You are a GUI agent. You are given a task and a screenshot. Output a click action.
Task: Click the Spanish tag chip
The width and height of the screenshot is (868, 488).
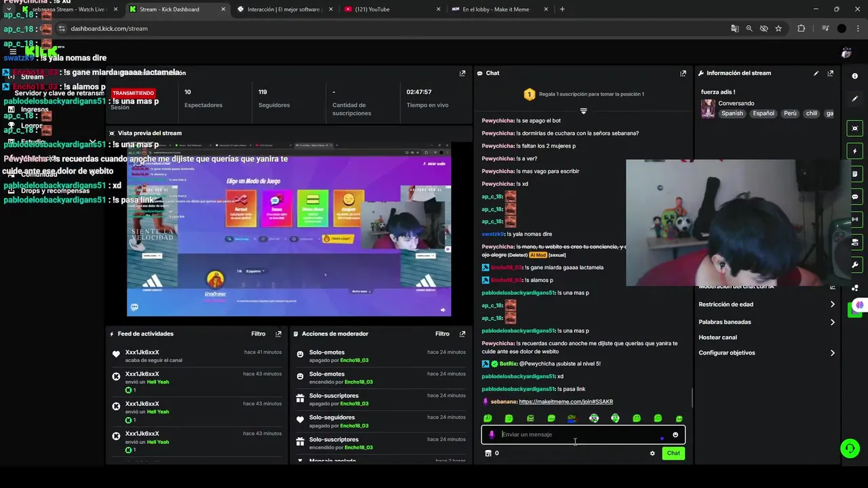tap(732, 114)
